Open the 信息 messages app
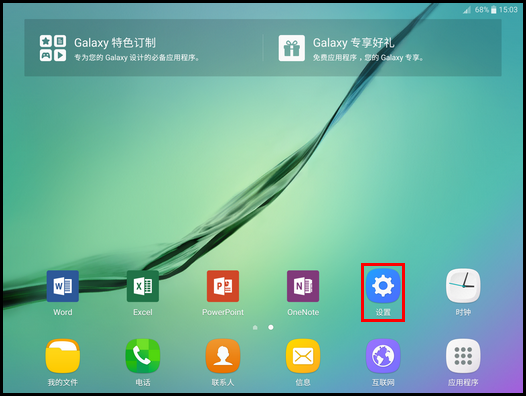526x396 pixels. click(303, 356)
